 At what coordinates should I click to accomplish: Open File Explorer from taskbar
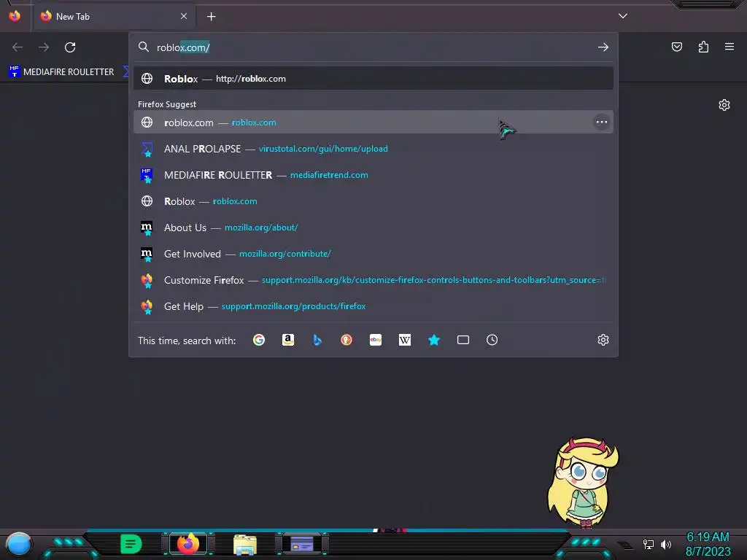point(245,545)
